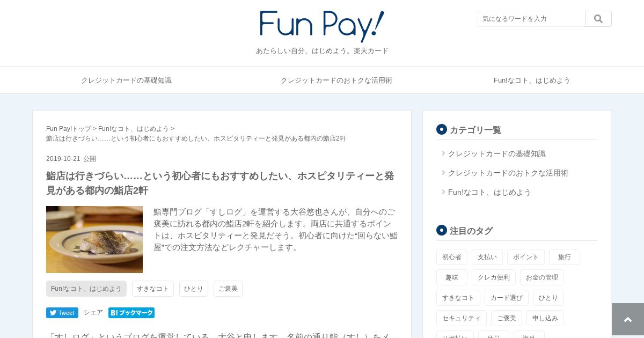
Task: Click the Fun!なコト、はじめよう category tag under article
Action: (x=86, y=289)
